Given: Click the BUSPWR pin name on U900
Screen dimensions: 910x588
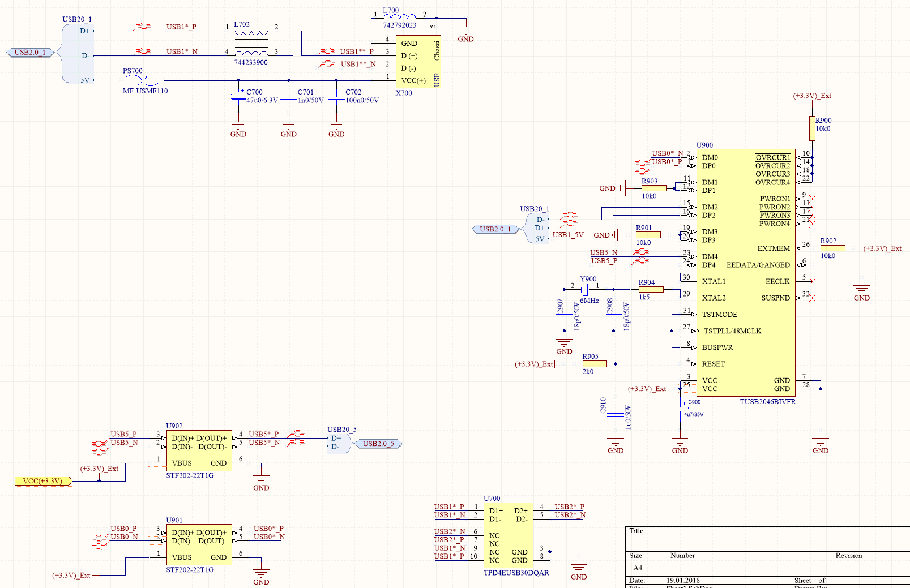Looking at the screenshot, I should 717,347.
